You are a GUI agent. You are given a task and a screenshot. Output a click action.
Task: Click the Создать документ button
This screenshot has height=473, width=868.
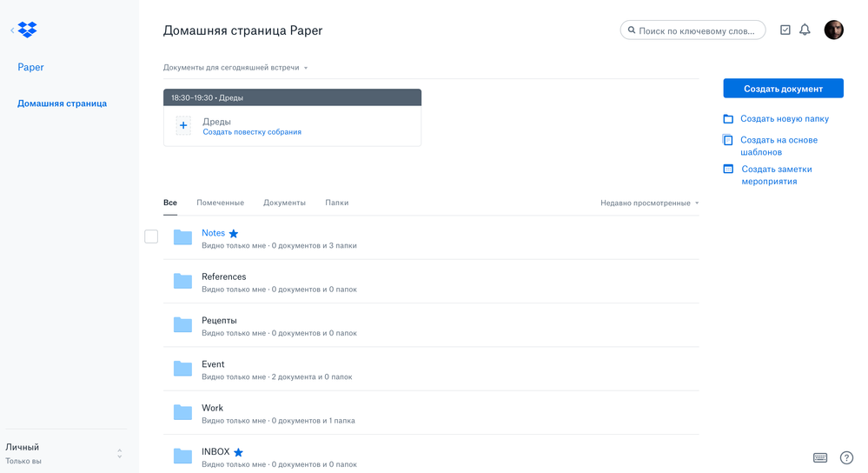pyautogui.click(x=784, y=89)
